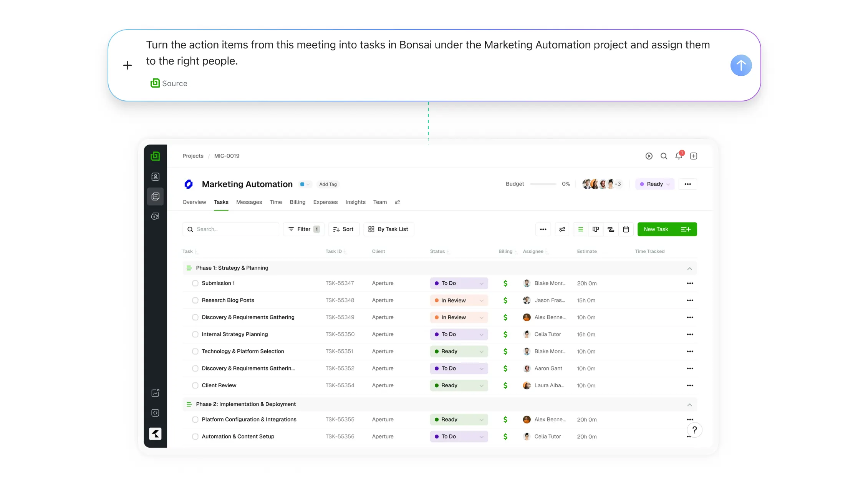This screenshot has width=868, height=488.
Task: Switch to list view
Action: pos(581,229)
